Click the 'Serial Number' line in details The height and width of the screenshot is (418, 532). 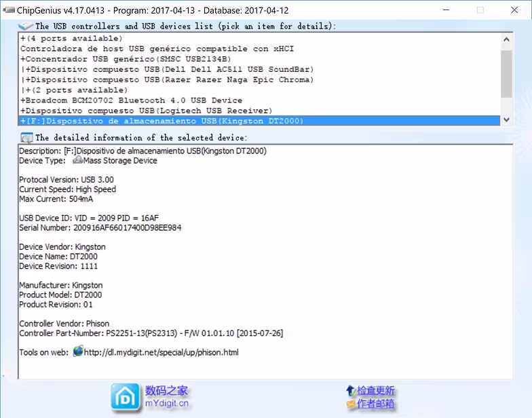100,228
